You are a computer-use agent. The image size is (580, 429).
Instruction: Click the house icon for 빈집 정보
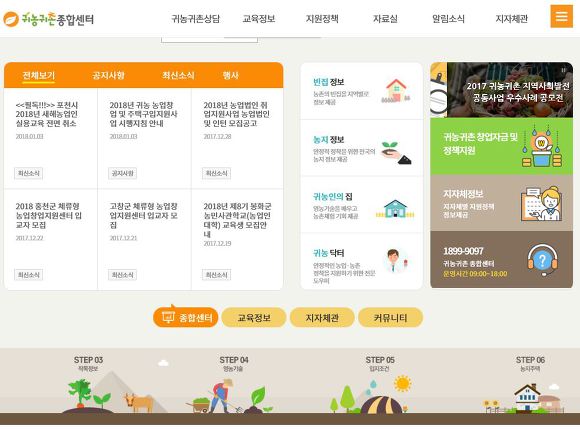(396, 91)
